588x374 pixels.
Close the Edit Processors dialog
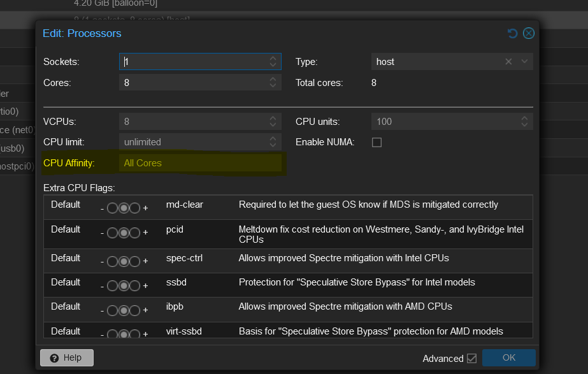[528, 33]
